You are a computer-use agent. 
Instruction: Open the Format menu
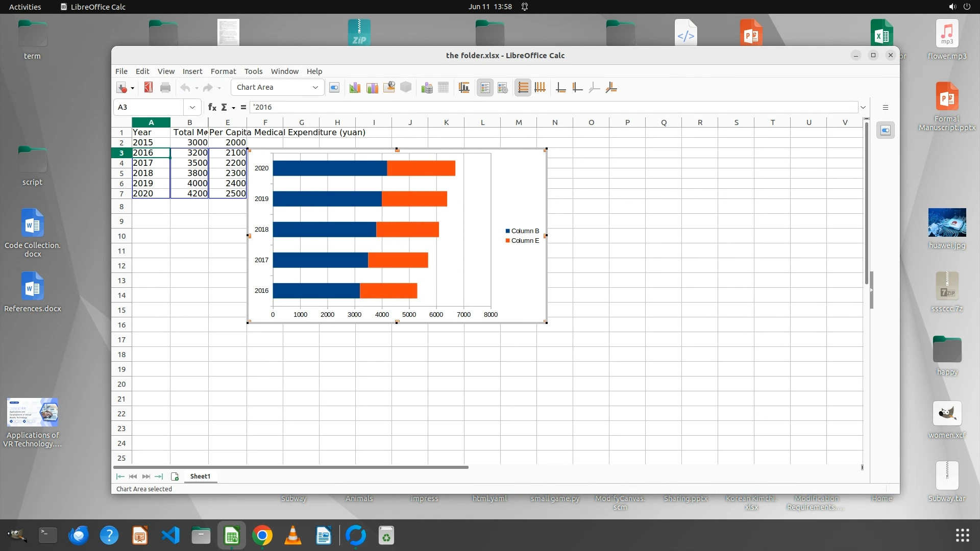[x=223, y=71]
